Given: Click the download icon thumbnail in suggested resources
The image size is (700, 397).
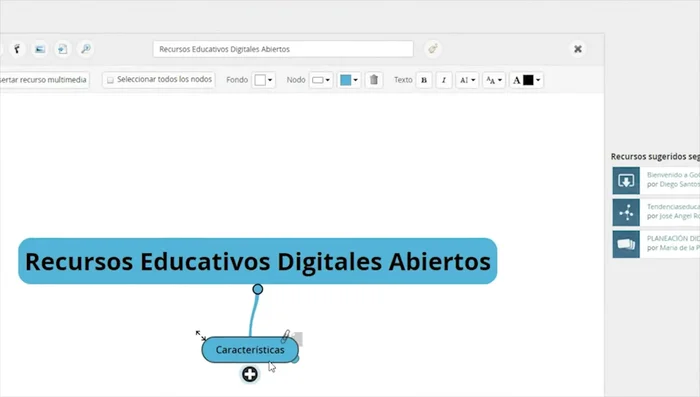Looking at the screenshot, I should pyautogui.click(x=626, y=180).
